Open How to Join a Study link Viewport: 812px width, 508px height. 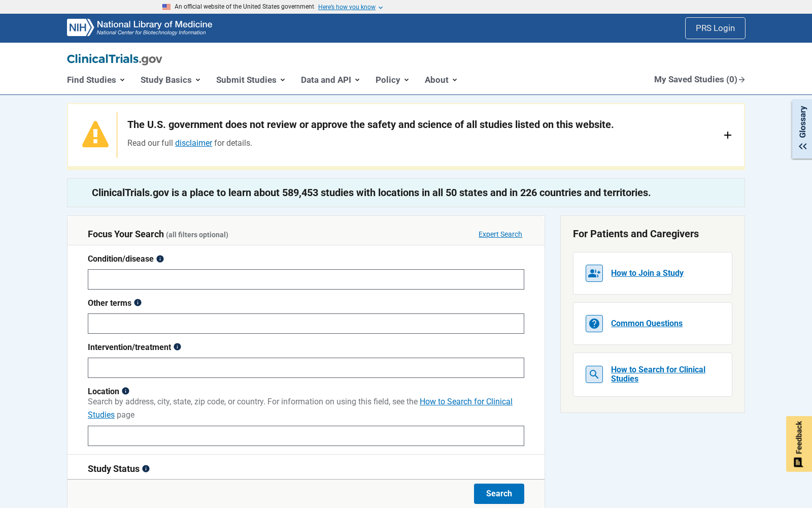[647, 273]
